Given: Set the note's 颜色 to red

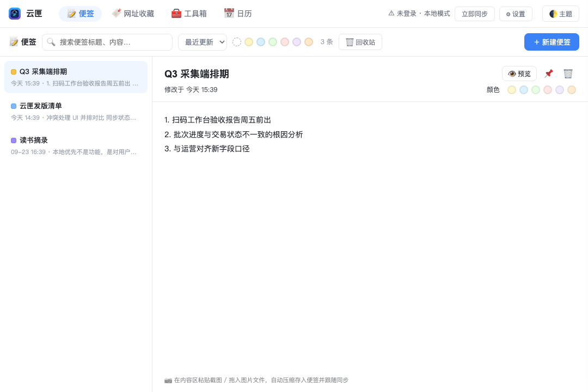Looking at the screenshot, I should coord(548,90).
